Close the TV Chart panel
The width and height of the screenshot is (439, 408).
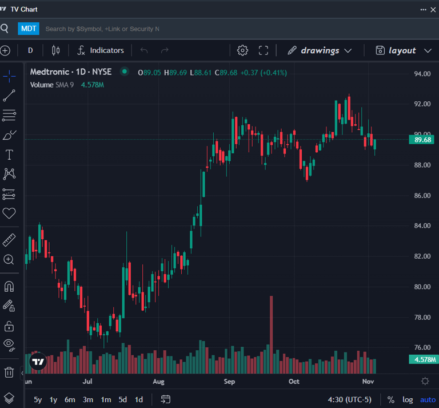tap(433, 10)
